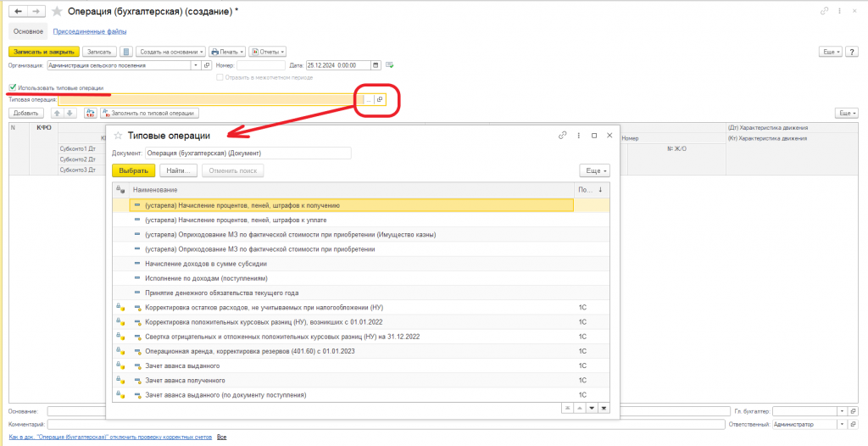Open the calendar picker in the Дата field
The width and height of the screenshot is (868, 446).
click(x=376, y=65)
